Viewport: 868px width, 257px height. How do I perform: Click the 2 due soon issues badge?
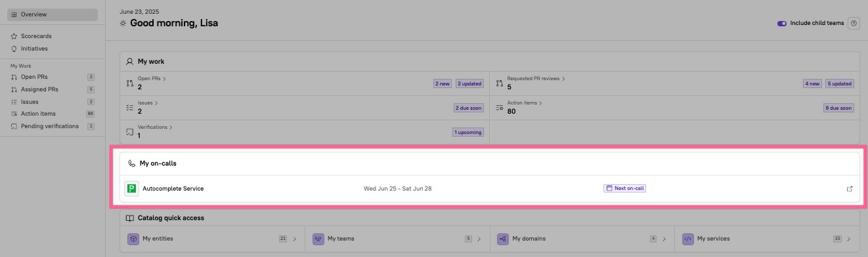pos(468,108)
